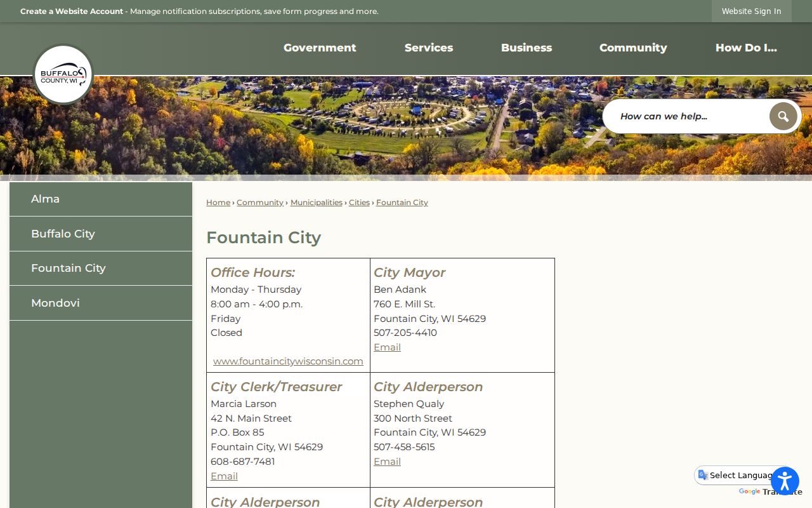The height and width of the screenshot is (508, 812).
Task: Click the hours 8:00 am - 4:00 p.m.
Action: click(256, 304)
